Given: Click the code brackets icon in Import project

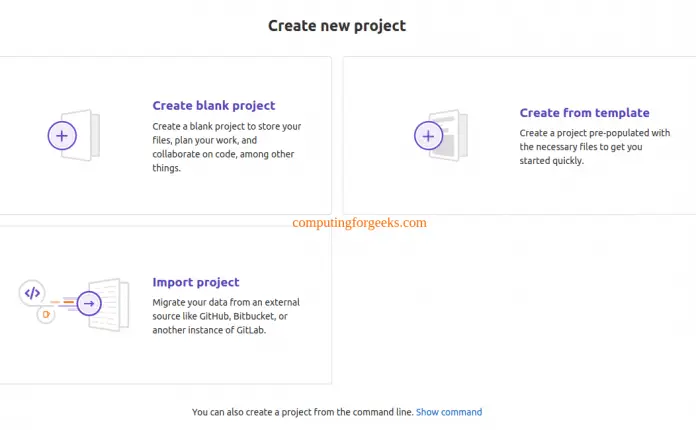Looking at the screenshot, I should point(32,293).
